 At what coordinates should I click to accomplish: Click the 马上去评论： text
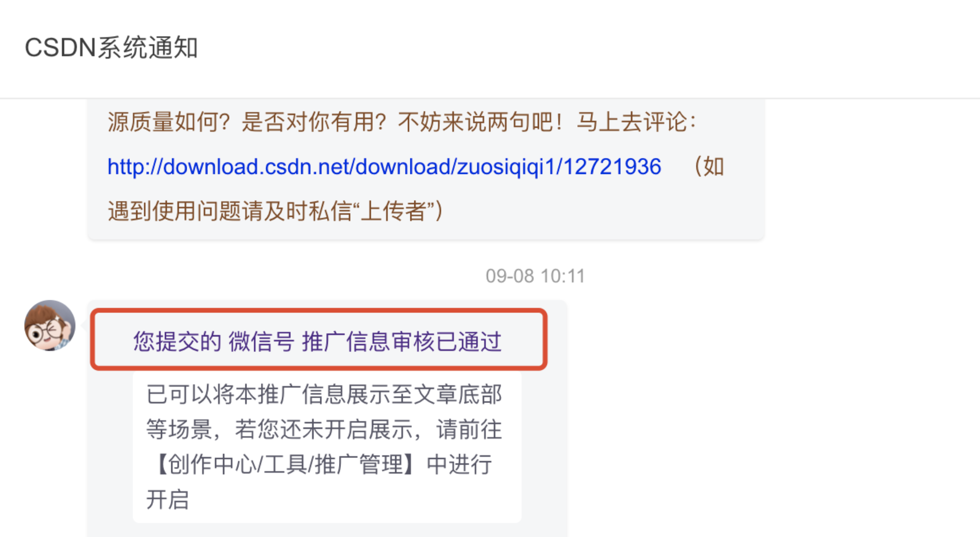tap(637, 122)
